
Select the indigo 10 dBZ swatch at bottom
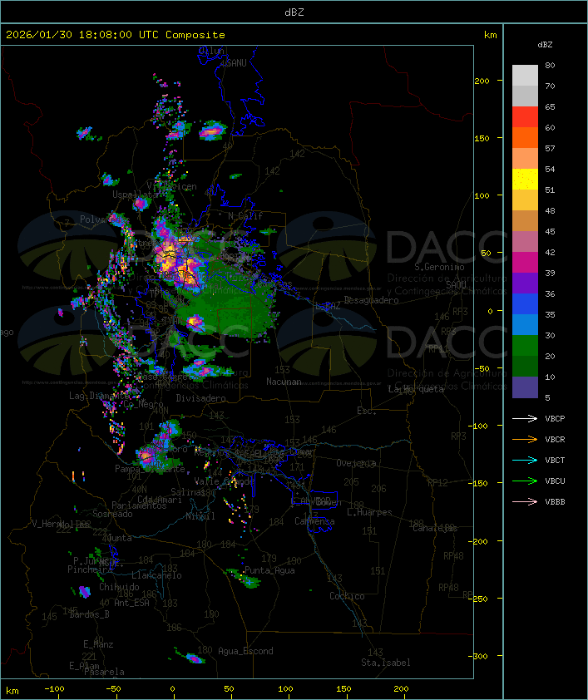pos(525,387)
